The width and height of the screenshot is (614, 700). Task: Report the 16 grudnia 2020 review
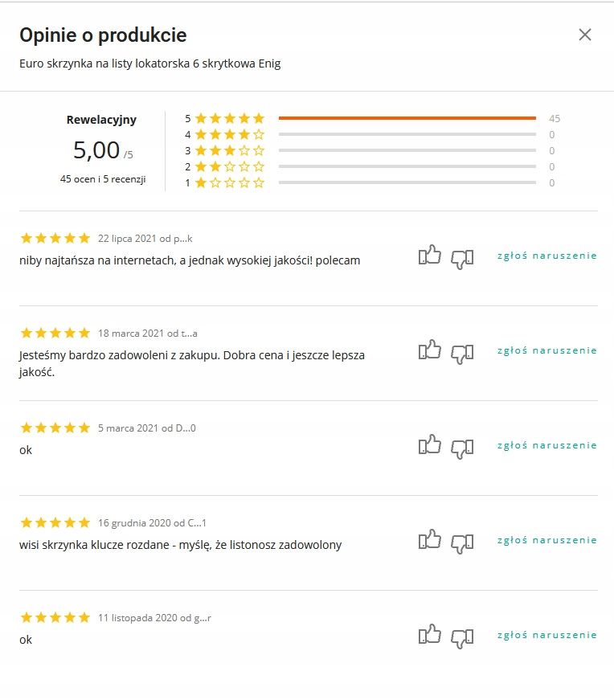[546, 540]
